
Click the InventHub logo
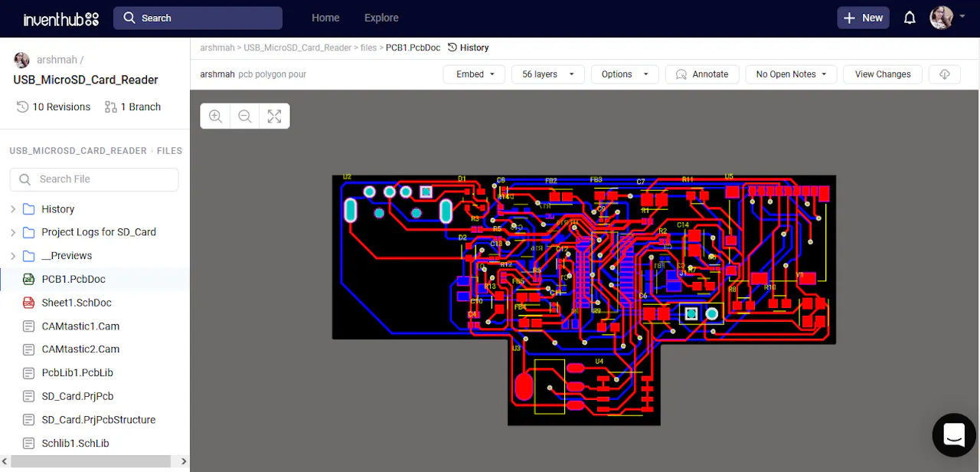[x=60, y=18]
